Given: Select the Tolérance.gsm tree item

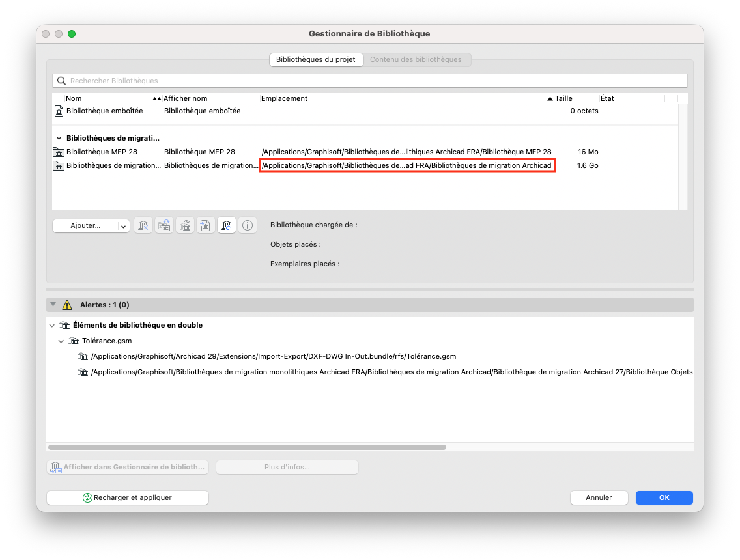Looking at the screenshot, I should click(107, 341).
